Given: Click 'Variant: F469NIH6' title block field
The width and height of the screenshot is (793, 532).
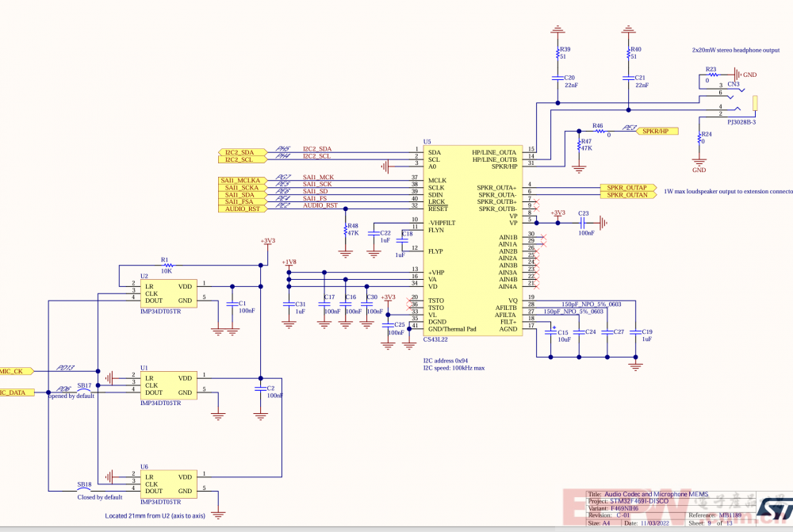Looking at the screenshot, I should [614, 508].
